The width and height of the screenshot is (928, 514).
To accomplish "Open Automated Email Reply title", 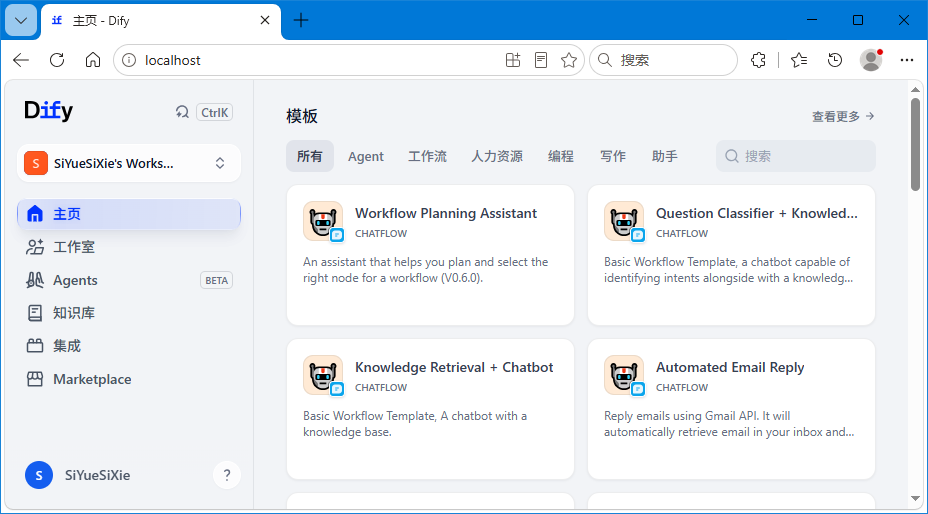I will tap(730, 367).
